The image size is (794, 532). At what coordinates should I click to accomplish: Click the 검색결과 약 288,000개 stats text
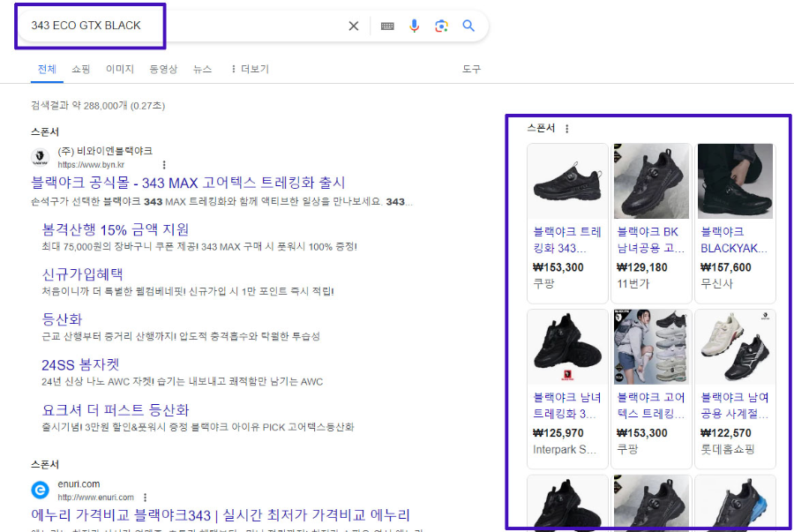click(98, 106)
